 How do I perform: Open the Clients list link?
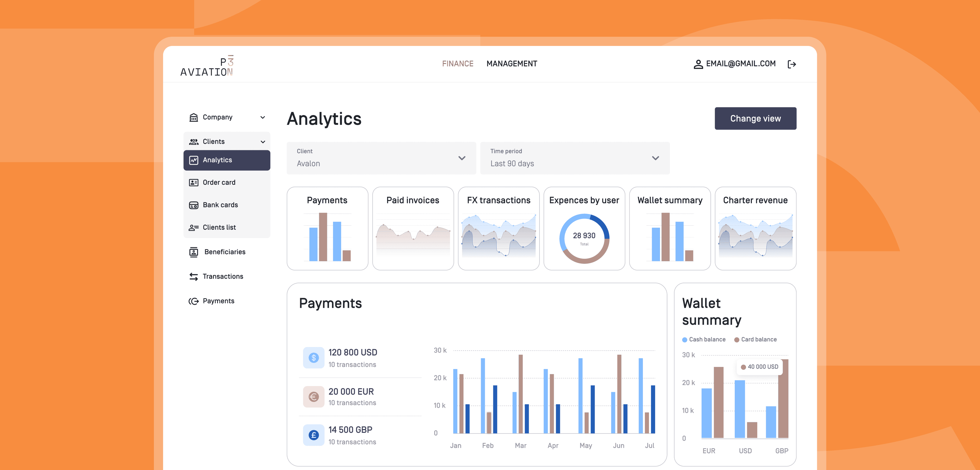tap(219, 227)
